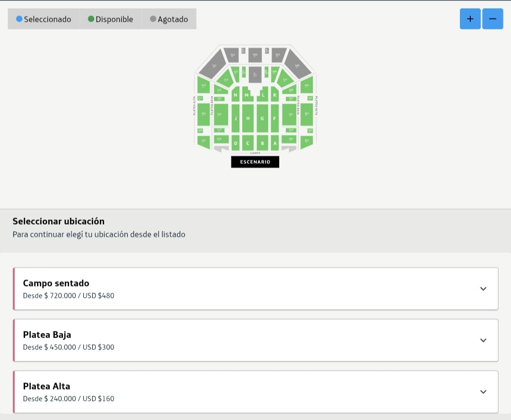The image size is (511, 420).
Task: Select front sector A near the stage
Action: [x=275, y=143]
